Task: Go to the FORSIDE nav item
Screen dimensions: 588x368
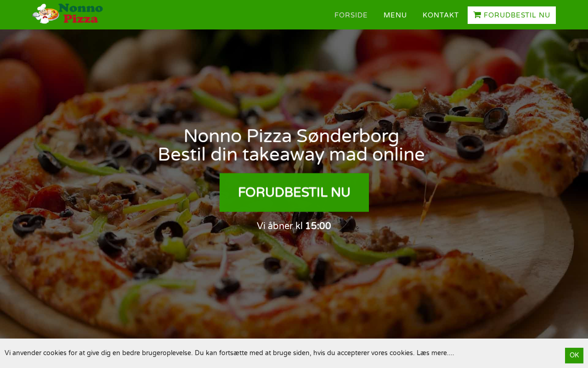Action: 351,15
